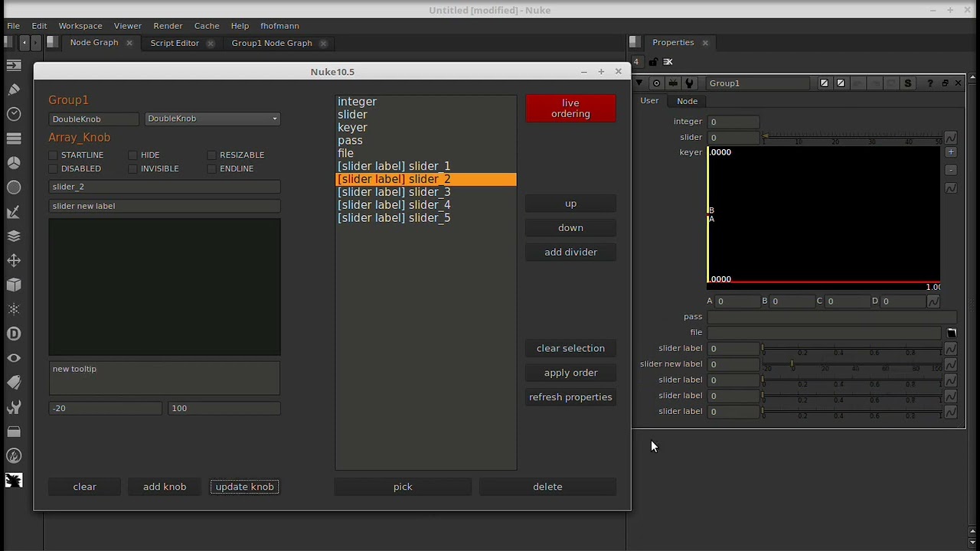Click the plus button beside the keyer graph
The width and height of the screenshot is (980, 551).
[951, 152]
